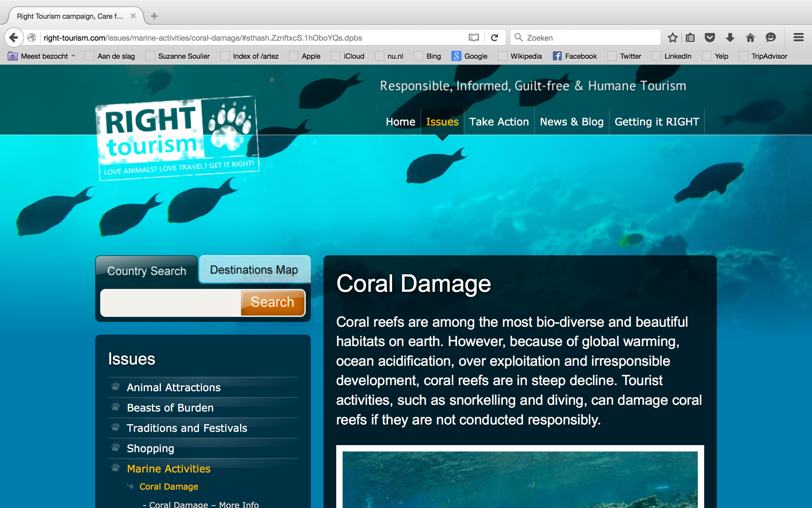Viewport: 812px width, 508px height.
Task: Open the Shopping issue link
Action: click(x=150, y=448)
